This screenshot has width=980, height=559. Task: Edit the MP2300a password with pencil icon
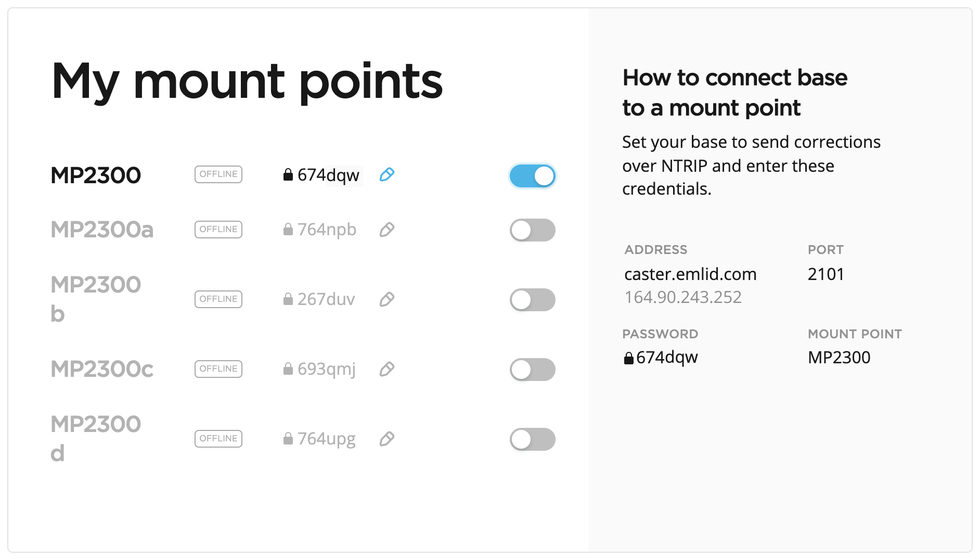tap(386, 230)
